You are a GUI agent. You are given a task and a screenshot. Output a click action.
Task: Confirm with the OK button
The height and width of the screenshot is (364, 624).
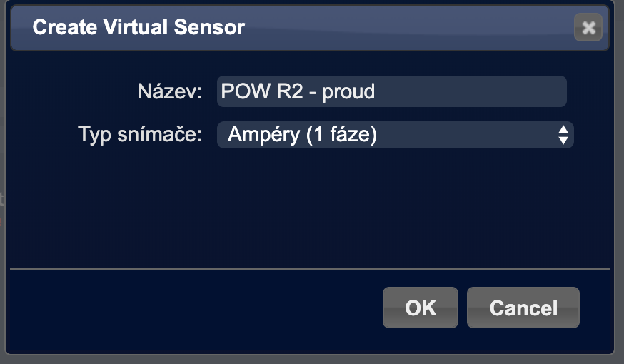coord(420,308)
